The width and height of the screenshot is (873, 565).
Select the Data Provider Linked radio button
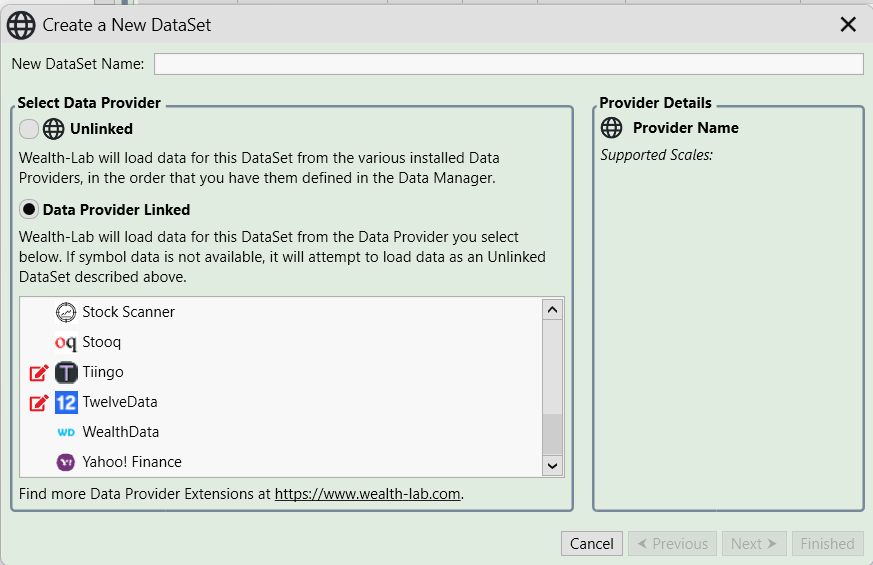(29, 210)
